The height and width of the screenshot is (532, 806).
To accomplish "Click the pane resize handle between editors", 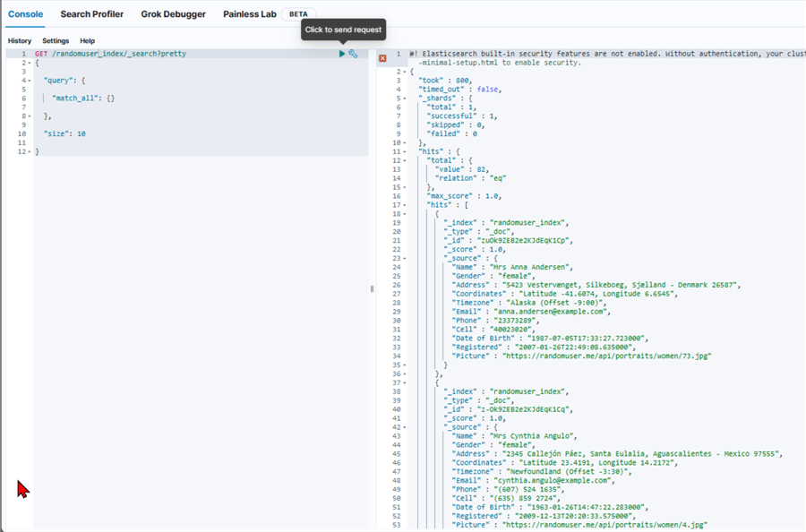I will pos(372,289).
